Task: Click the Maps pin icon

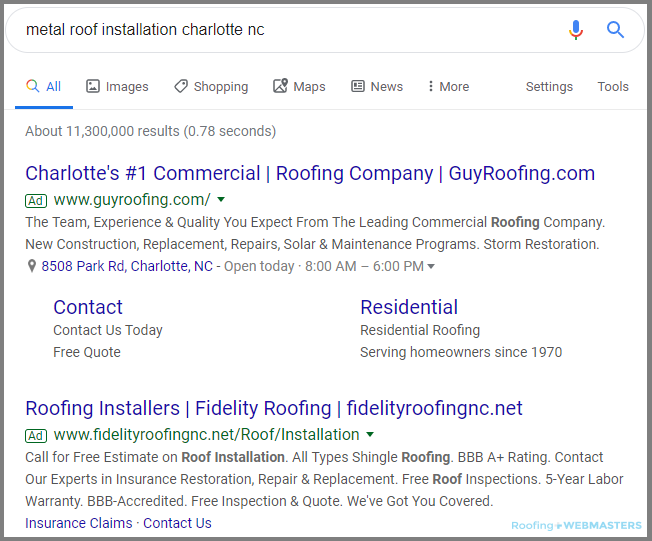Action: (x=280, y=86)
